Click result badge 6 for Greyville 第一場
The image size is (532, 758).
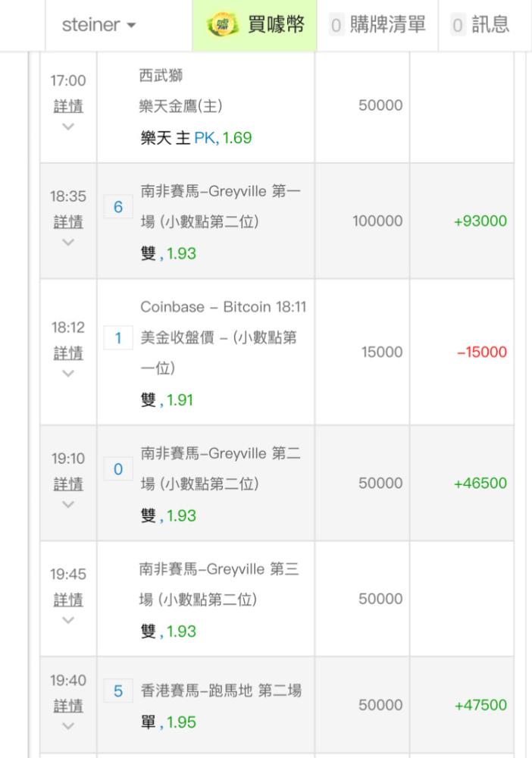[x=117, y=207]
